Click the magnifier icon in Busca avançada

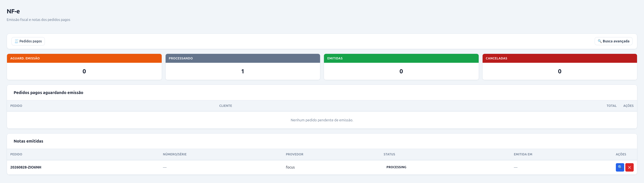pos(600,41)
